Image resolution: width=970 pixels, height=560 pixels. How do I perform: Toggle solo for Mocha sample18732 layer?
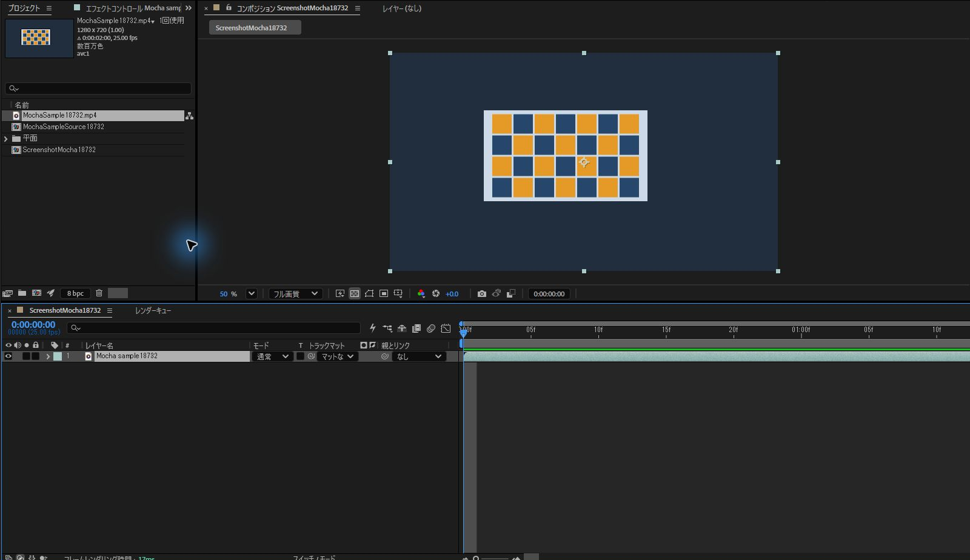pos(26,356)
